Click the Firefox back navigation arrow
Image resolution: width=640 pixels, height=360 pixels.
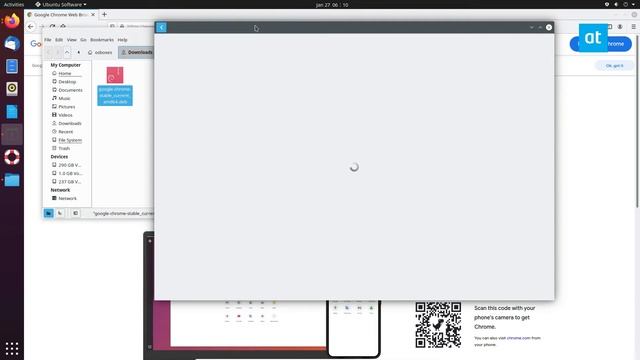click(x=31, y=27)
